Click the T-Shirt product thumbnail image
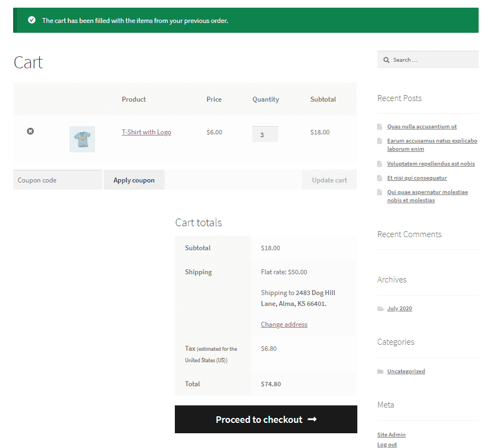489x448 pixels. pyautogui.click(x=82, y=139)
